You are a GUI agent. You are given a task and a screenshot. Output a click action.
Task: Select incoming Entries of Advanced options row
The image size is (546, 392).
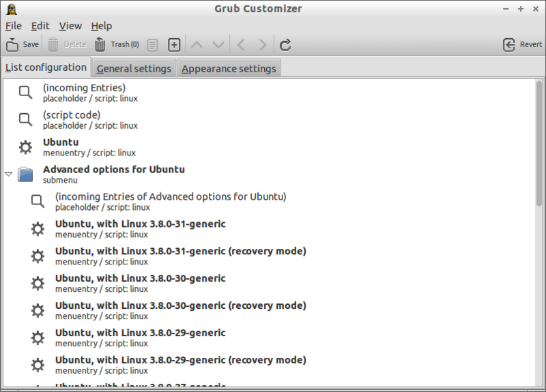[x=269, y=201]
